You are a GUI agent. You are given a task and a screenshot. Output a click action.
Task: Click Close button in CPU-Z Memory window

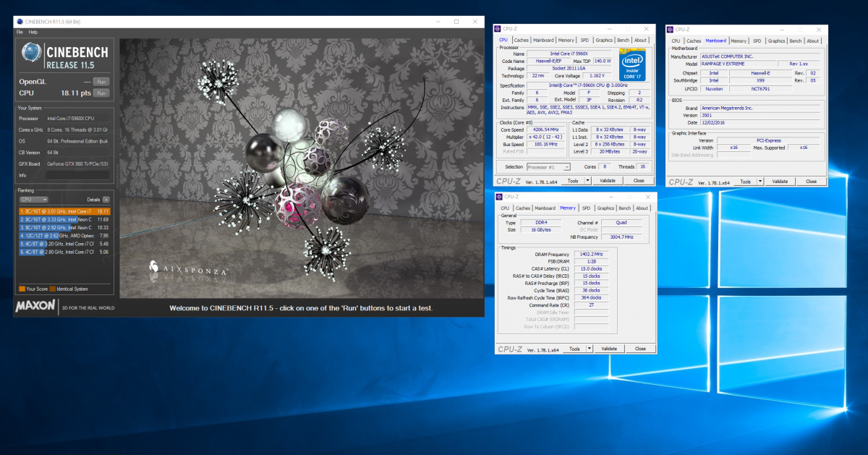pyautogui.click(x=640, y=349)
